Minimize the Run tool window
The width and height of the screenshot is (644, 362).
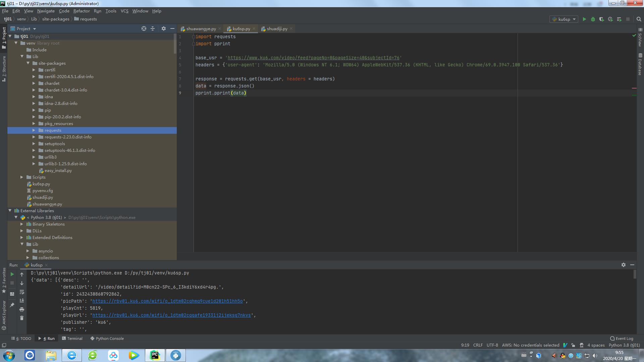tap(632, 265)
